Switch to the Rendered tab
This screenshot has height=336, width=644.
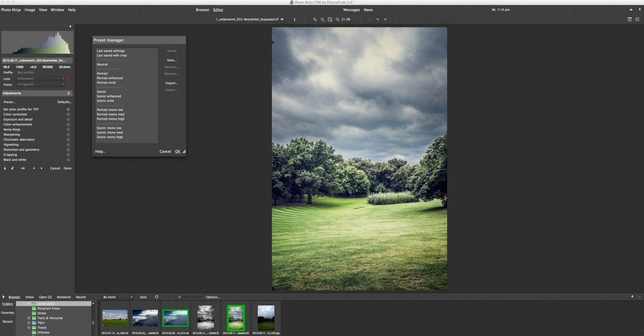coord(63,297)
